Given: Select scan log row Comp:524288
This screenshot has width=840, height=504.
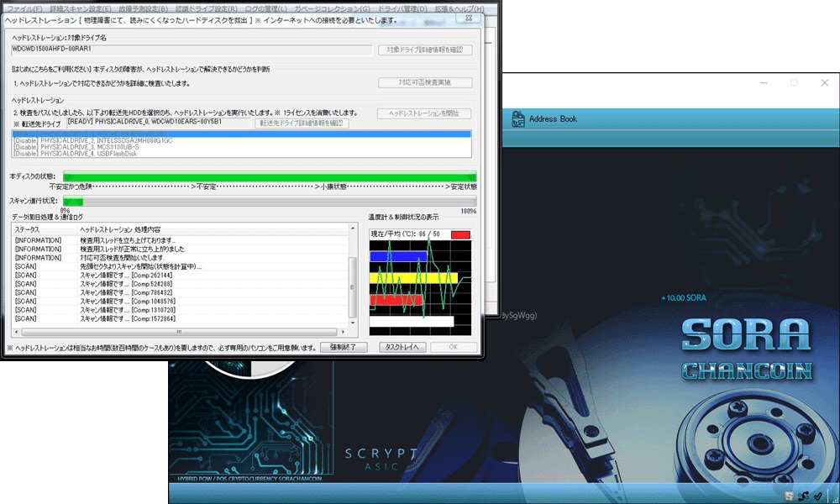Looking at the screenshot, I should (x=180, y=284).
